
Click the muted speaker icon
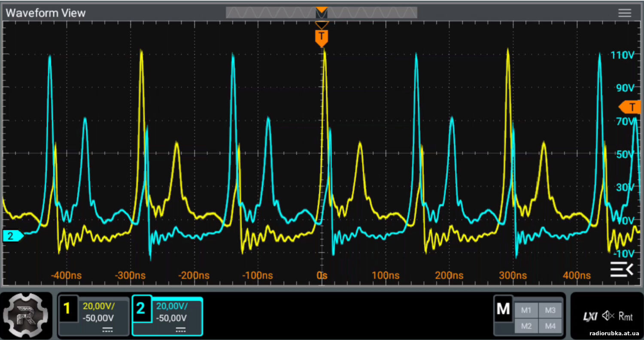608,316
